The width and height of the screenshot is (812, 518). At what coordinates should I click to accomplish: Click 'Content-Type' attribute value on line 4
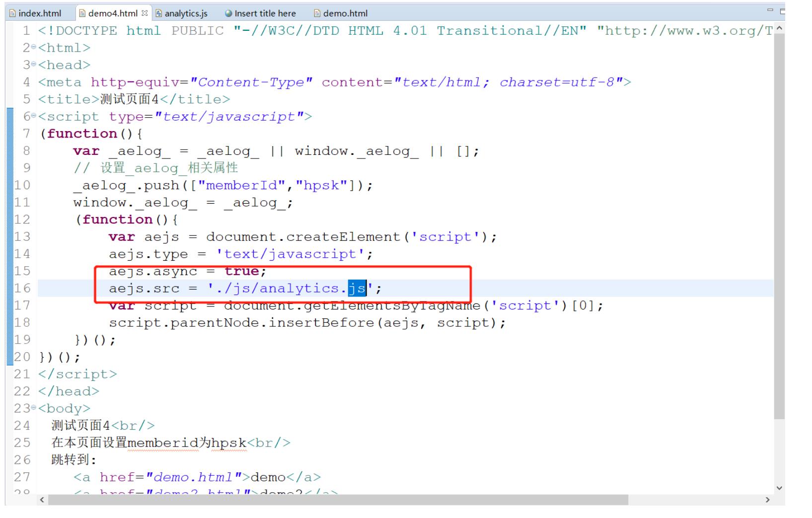(x=251, y=82)
